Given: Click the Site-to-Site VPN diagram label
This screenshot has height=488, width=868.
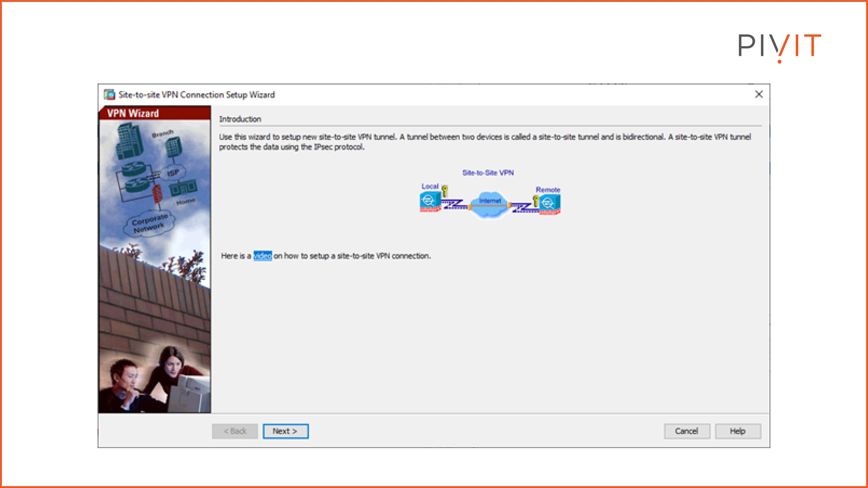Looking at the screenshot, I should coord(488,172).
